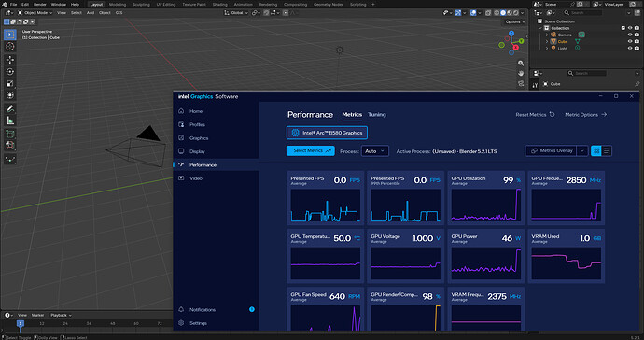
Task: Click the Metrics Overlay button
Action: click(x=552, y=151)
